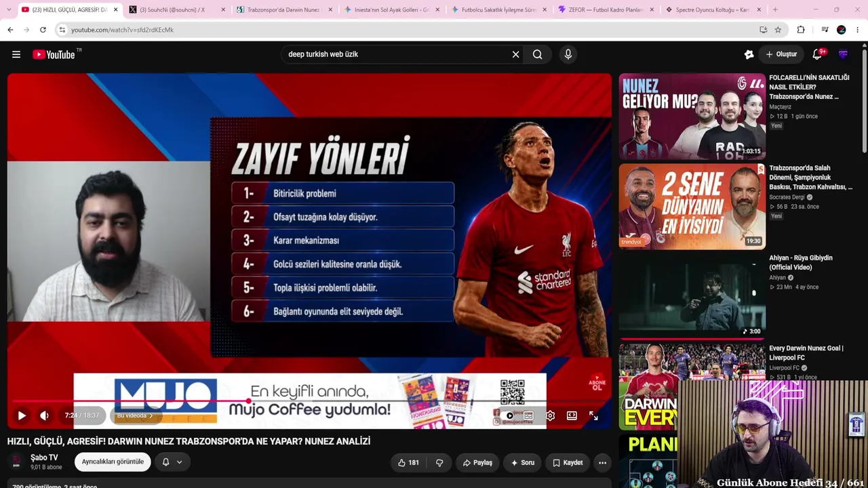868x488 pixels.
Task: Toggle subtitles in the video player
Action: click(x=528, y=415)
